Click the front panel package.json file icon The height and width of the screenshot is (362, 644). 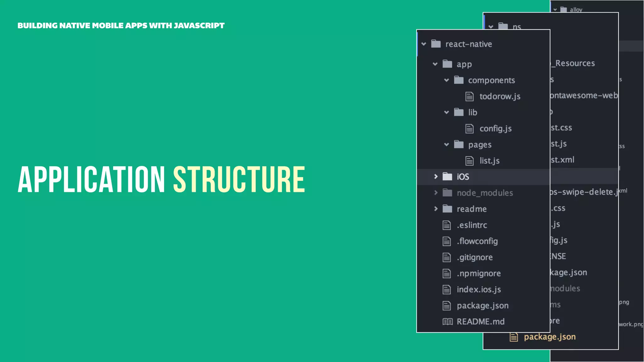pyautogui.click(x=447, y=305)
